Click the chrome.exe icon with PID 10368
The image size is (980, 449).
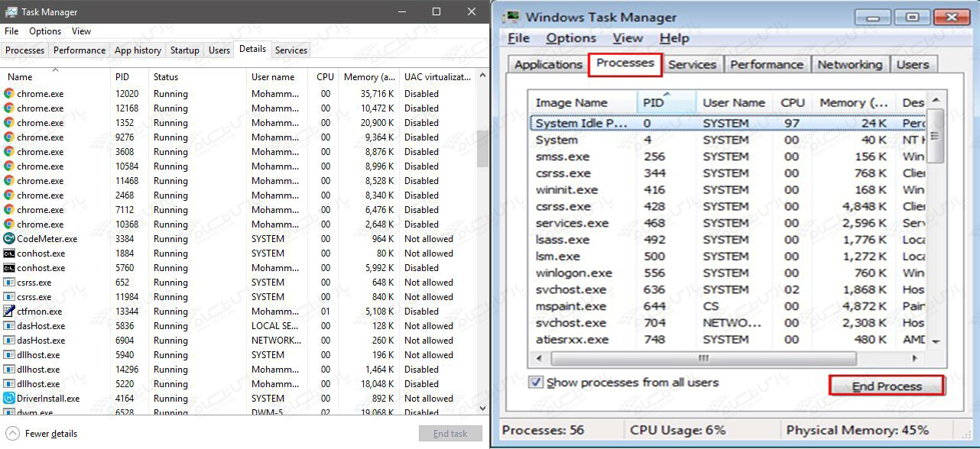[x=9, y=224]
